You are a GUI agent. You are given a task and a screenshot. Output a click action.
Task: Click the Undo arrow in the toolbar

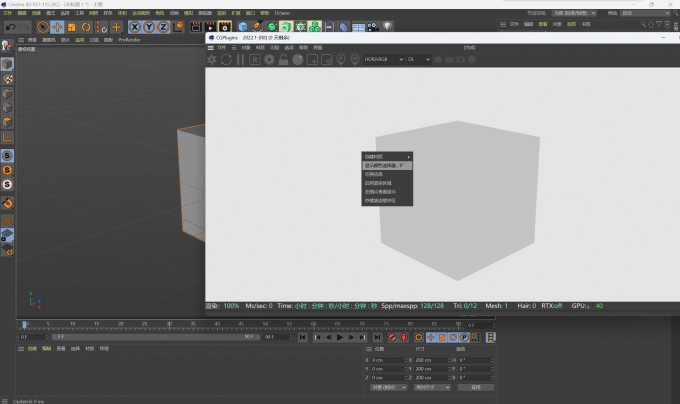[x=10, y=27]
